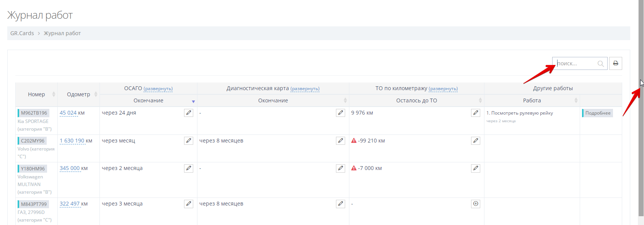Expand the ТО по километражу columns

click(x=443, y=89)
